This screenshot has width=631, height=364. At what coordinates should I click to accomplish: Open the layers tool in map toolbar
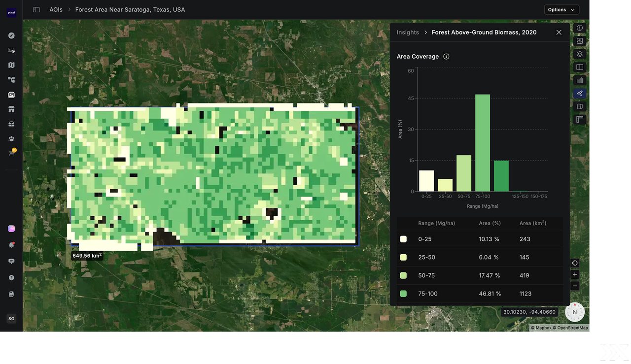[x=580, y=54]
